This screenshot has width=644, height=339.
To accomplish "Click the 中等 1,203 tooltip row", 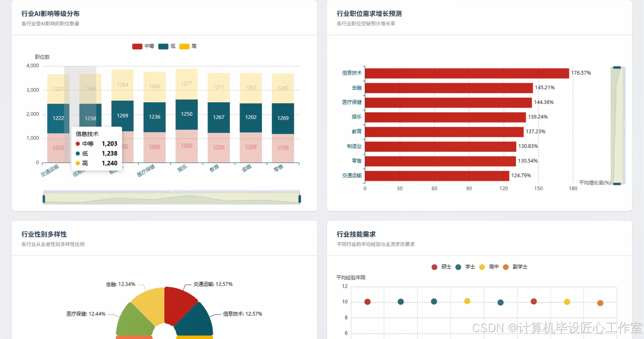I will [x=96, y=144].
